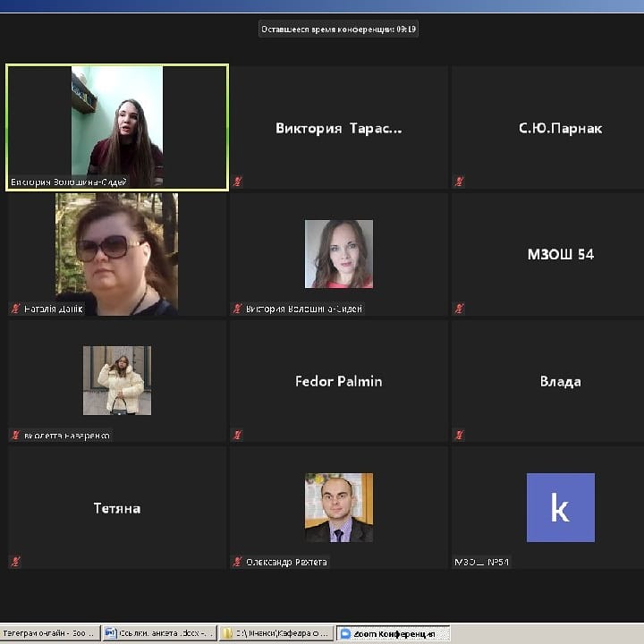The image size is (644, 644).
Task: Click muted mic icon beside Олександр's name
Action: tap(238, 562)
